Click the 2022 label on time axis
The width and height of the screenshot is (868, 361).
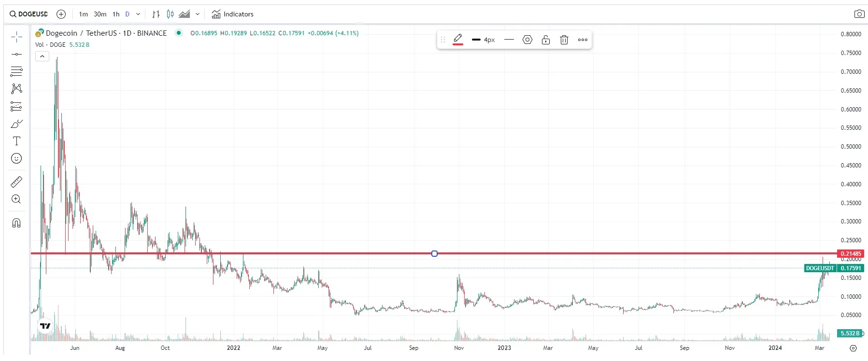[233, 347]
